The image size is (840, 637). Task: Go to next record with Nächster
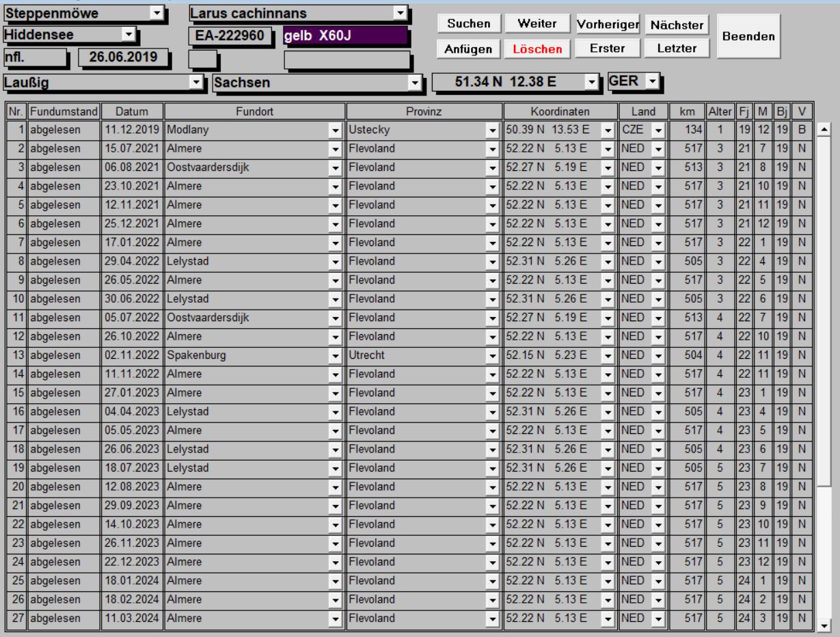pos(677,25)
